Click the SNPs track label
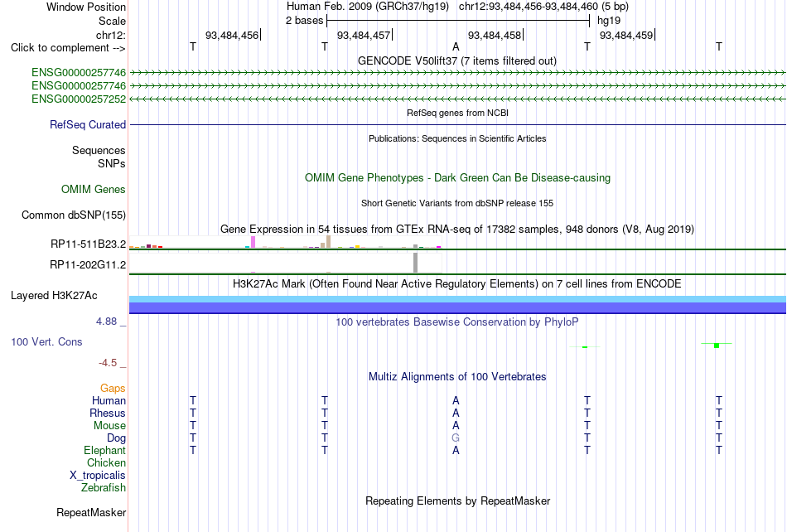This screenshot has height=532, width=787. (112, 163)
